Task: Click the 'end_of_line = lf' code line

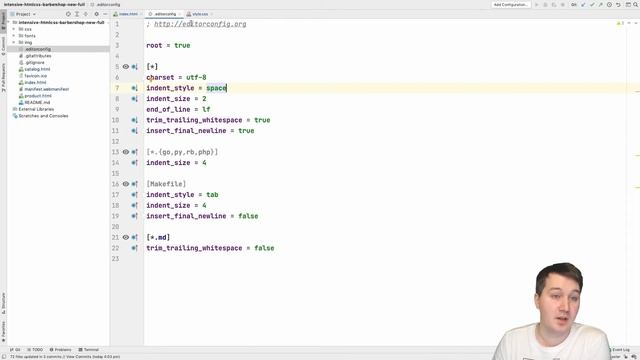Action: (178, 109)
